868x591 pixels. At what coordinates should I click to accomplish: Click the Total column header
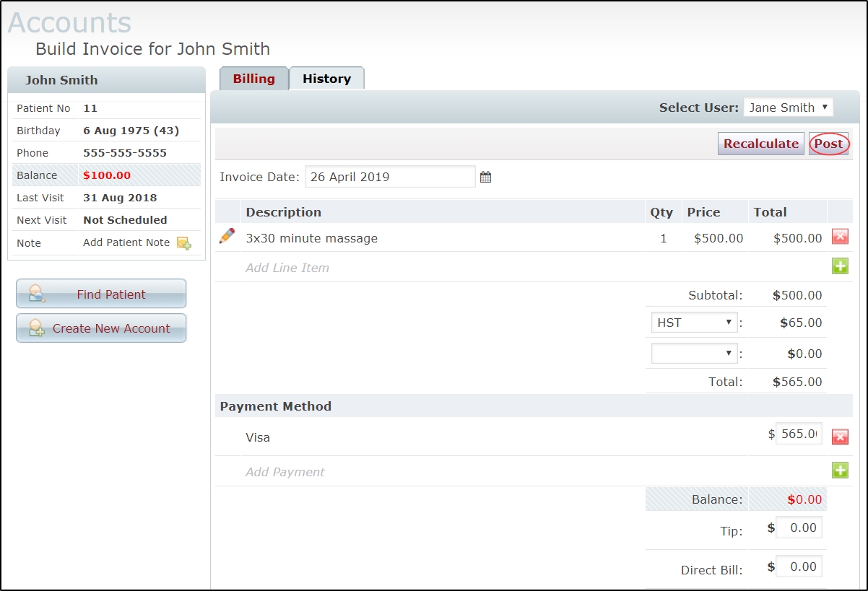(771, 212)
